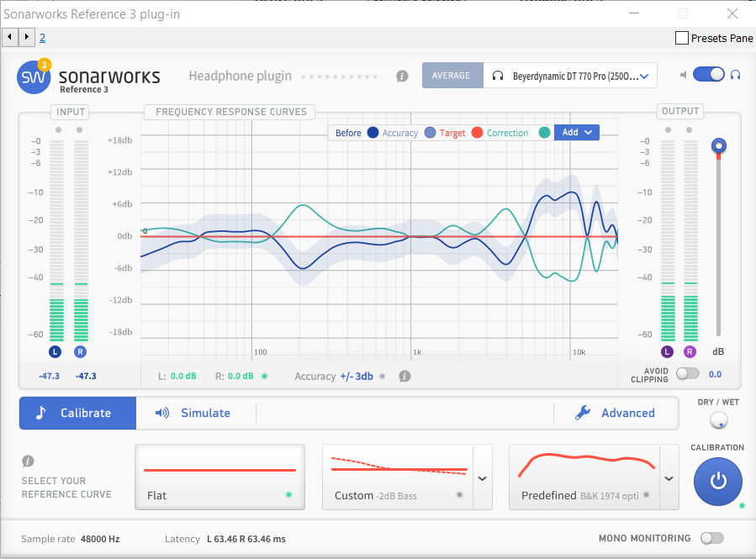756x559 pixels.
Task: Click the Latency L 63.46 R 63.46 ms text
Action: pos(246,539)
